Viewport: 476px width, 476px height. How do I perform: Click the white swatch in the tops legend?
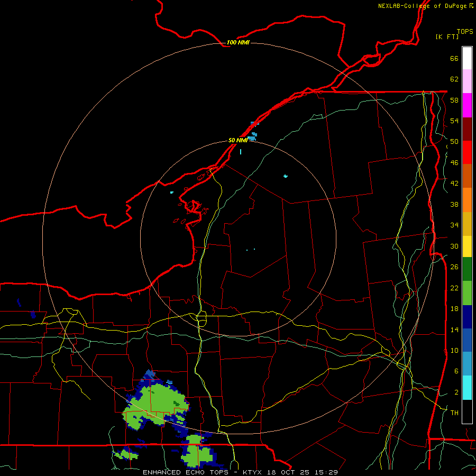467,58
